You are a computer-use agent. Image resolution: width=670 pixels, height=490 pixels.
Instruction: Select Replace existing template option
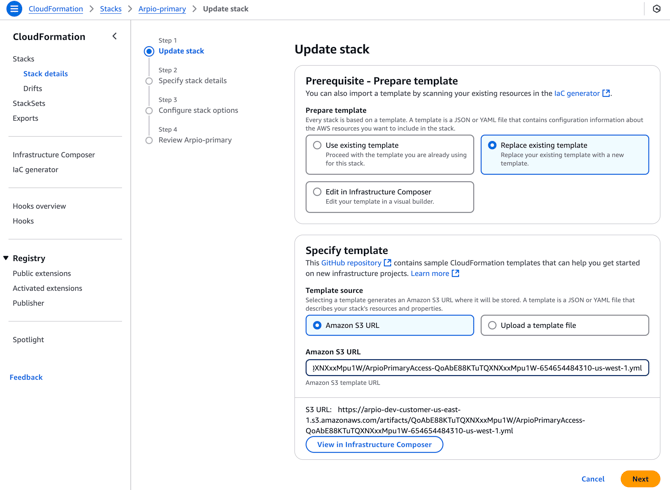[x=493, y=146]
